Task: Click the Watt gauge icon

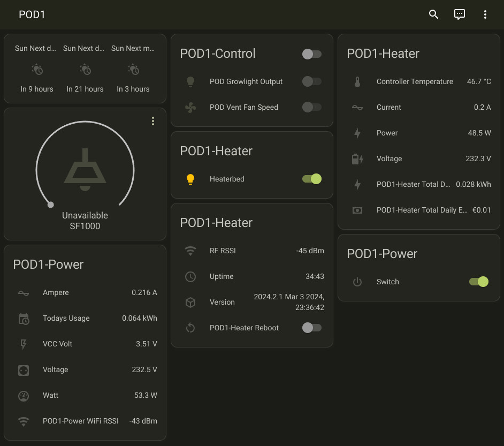Action: 24,396
